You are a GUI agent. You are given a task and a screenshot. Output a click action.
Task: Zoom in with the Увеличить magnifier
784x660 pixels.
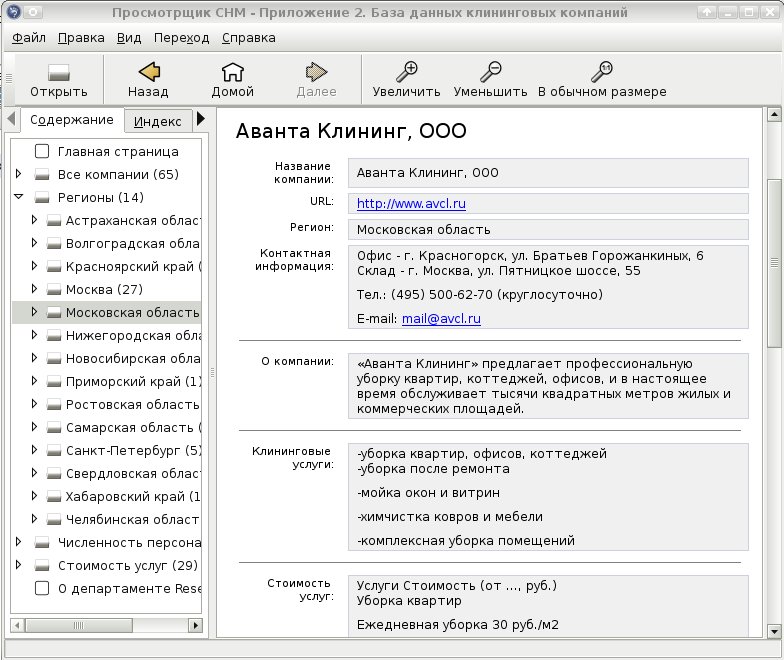tap(406, 72)
